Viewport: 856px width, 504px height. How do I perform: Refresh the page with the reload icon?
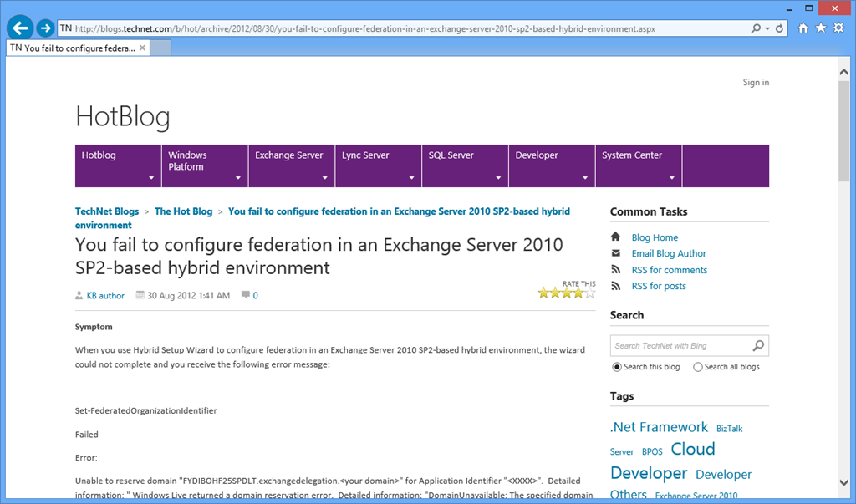tap(780, 28)
